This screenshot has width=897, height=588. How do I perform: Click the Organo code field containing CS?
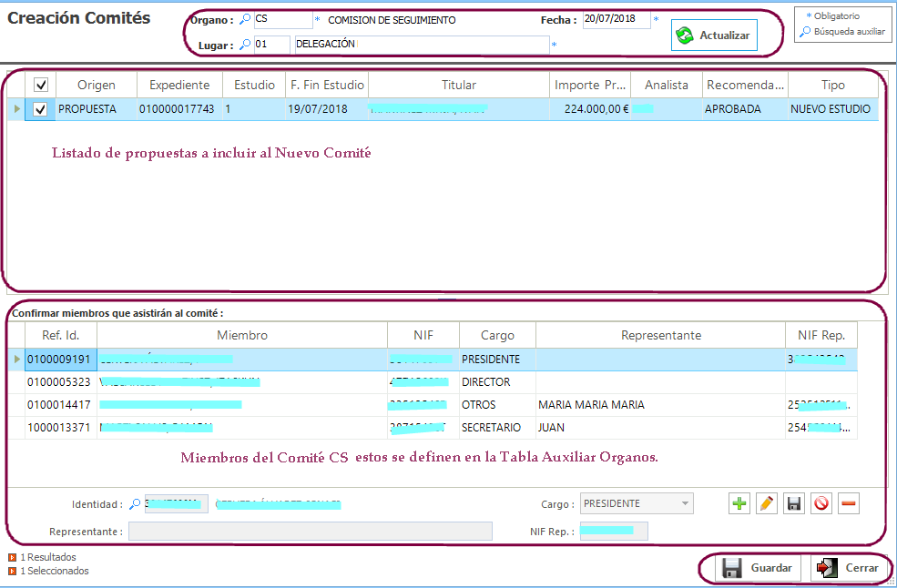pos(283,19)
